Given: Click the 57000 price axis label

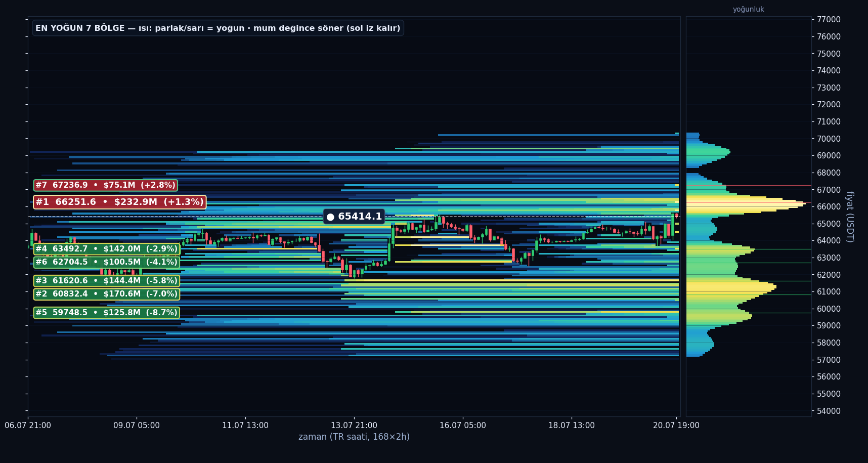Looking at the screenshot, I should pyautogui.click(x=828, y=360).
